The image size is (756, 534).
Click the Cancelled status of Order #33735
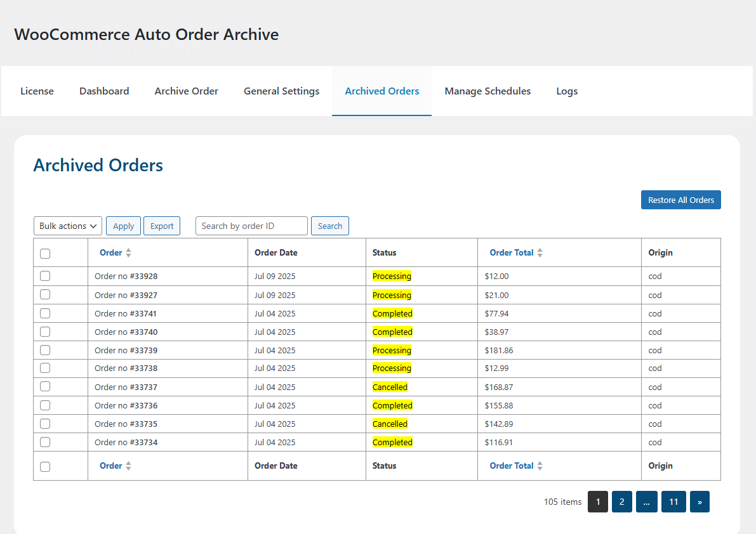390,424
